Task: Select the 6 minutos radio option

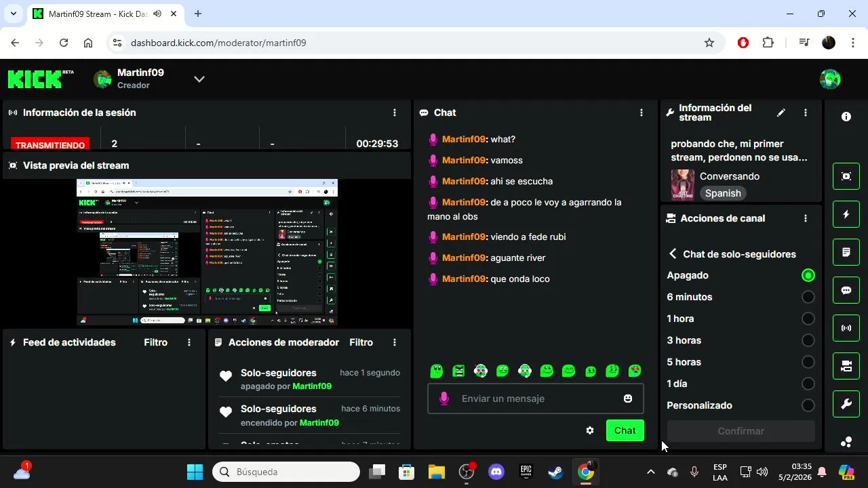Action: tap(808, 297)
